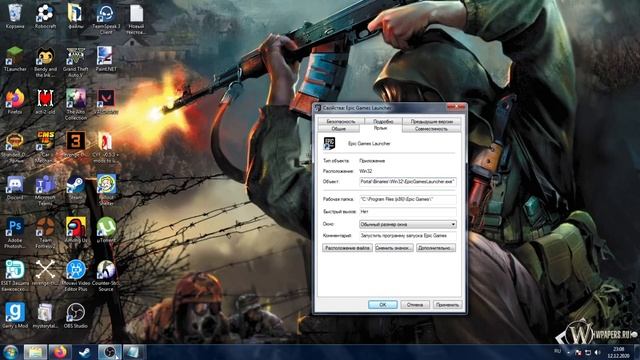
Task: Open the Windows Start orb
Action: pyautogui.click(x=10, y=352)
